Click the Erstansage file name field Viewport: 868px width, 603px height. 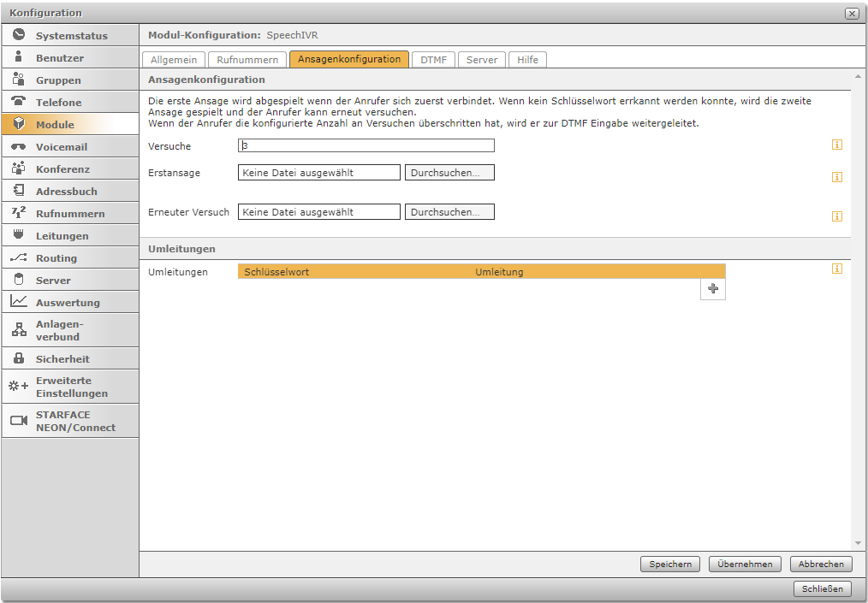(x=319, y=173)
